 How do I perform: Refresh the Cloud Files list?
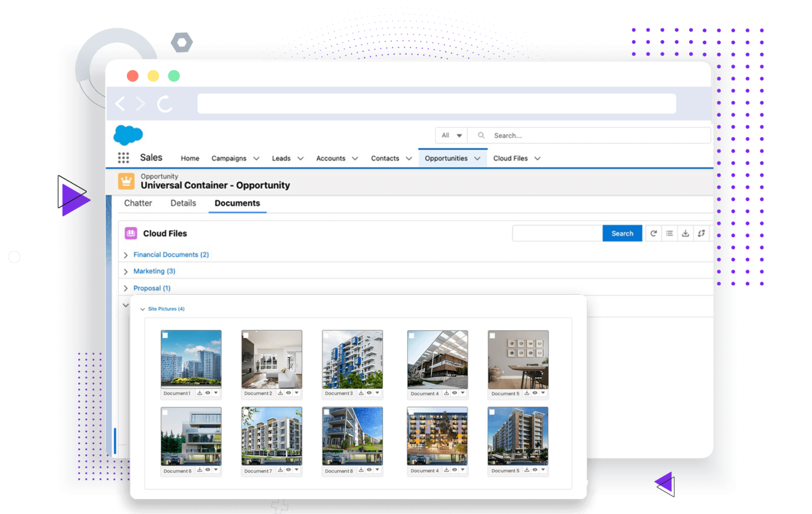point(653,233)
